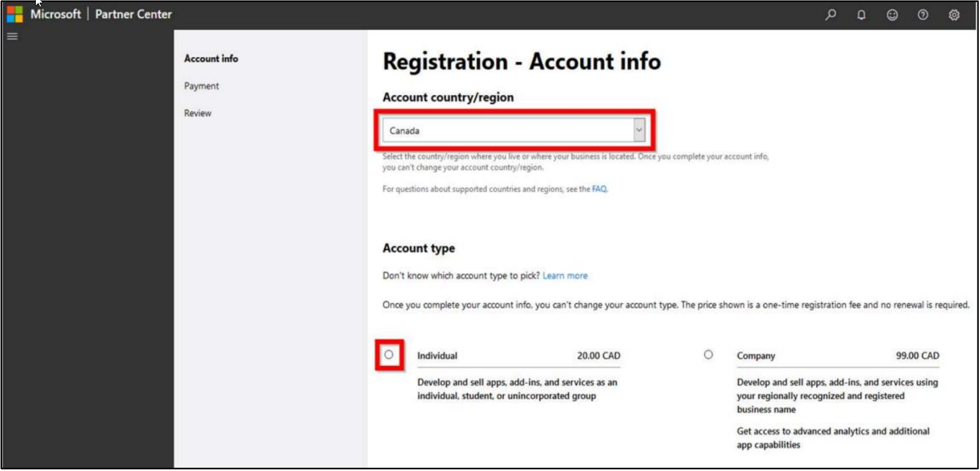Click the Canada country combo box
The width and height of the screenshot is (980, 471).
pyautogui.click(x=507, y=131)
